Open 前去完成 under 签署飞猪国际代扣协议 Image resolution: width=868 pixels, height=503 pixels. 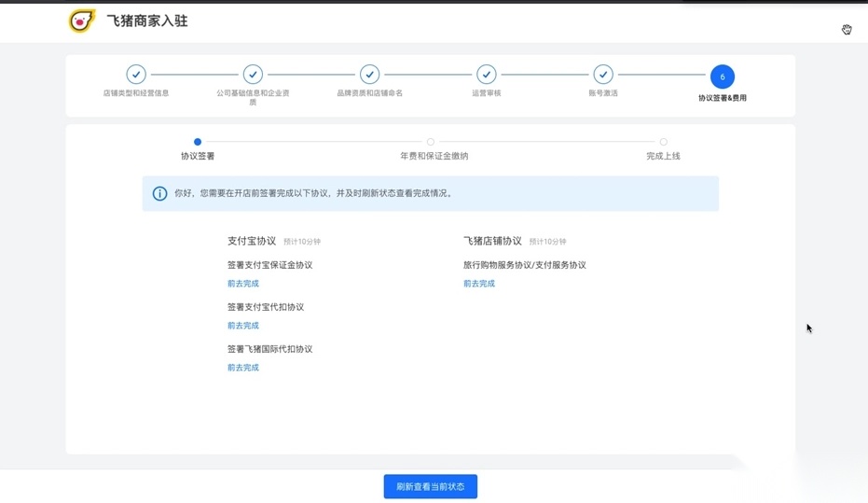[x=243, y=368]
